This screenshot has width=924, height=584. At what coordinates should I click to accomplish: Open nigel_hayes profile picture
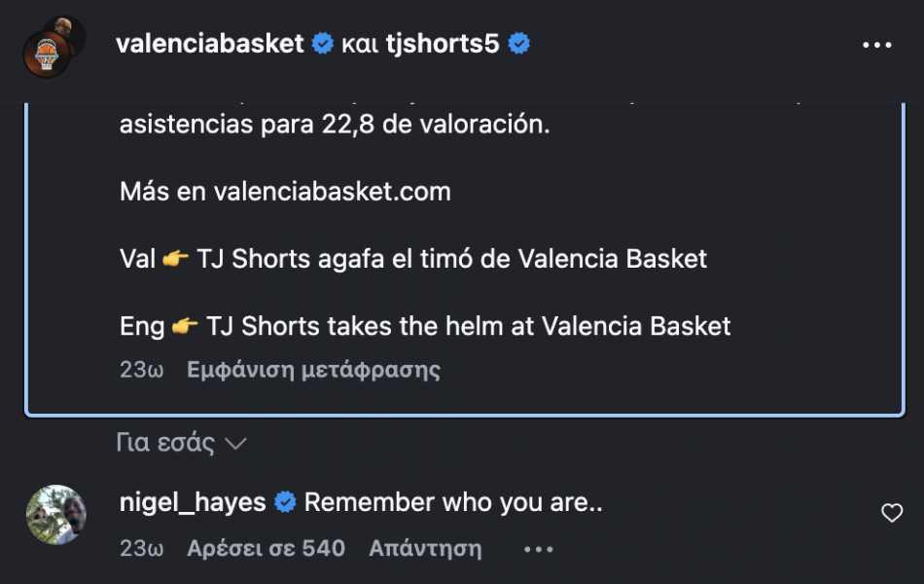[x=56, y=514]
